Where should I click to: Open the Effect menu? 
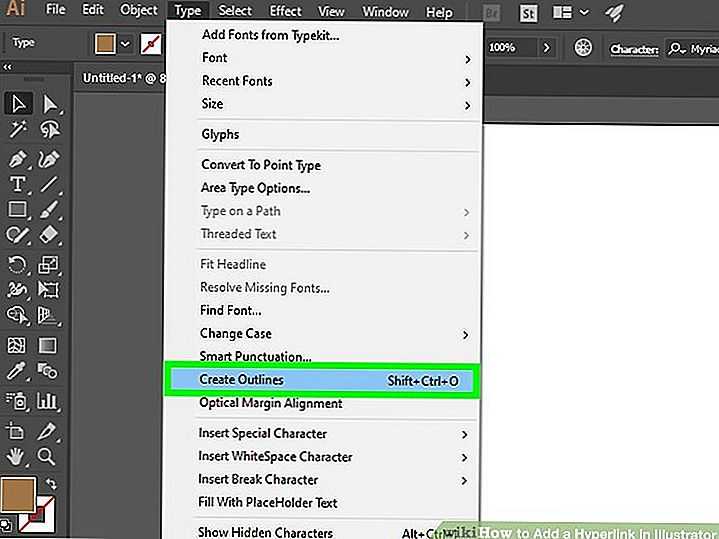click(285, 11)
